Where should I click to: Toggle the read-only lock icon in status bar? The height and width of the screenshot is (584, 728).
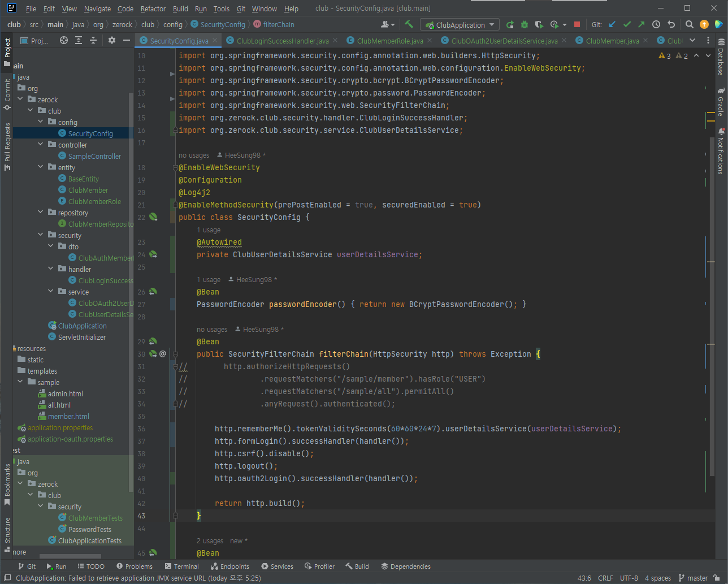(717, 578)
